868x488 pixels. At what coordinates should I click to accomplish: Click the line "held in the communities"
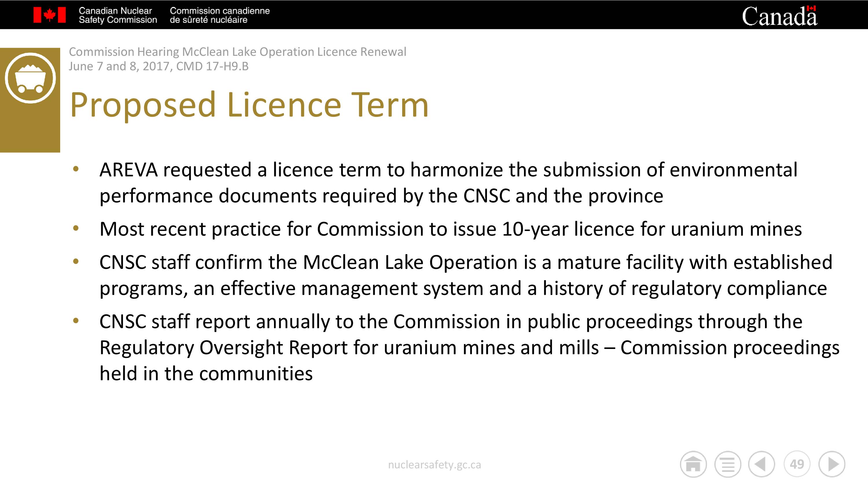206,374
